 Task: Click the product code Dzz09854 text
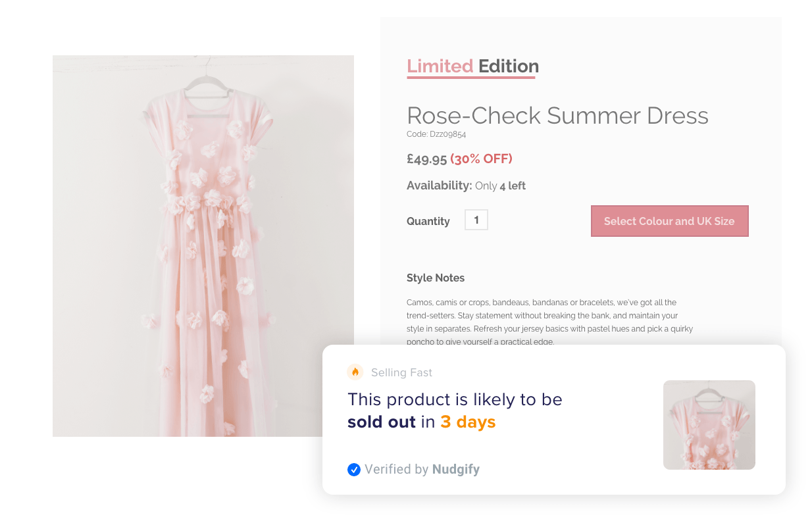pos(436,134)
